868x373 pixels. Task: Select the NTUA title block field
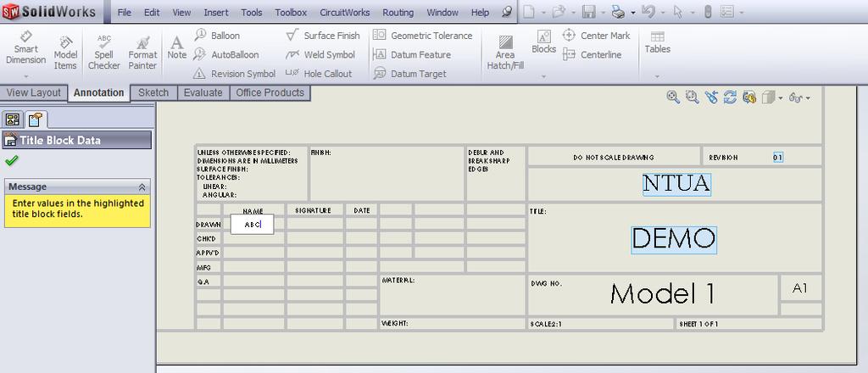(x=676, y=184)
